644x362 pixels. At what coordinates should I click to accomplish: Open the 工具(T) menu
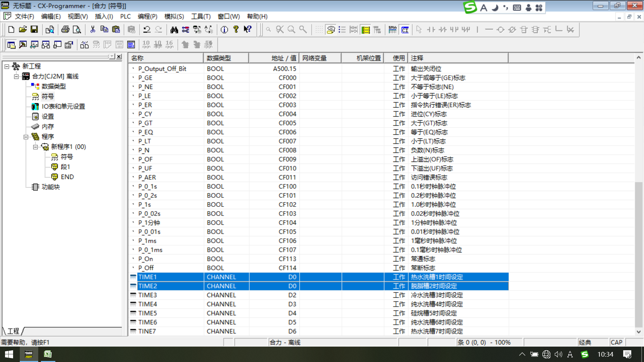click(201, 16)
